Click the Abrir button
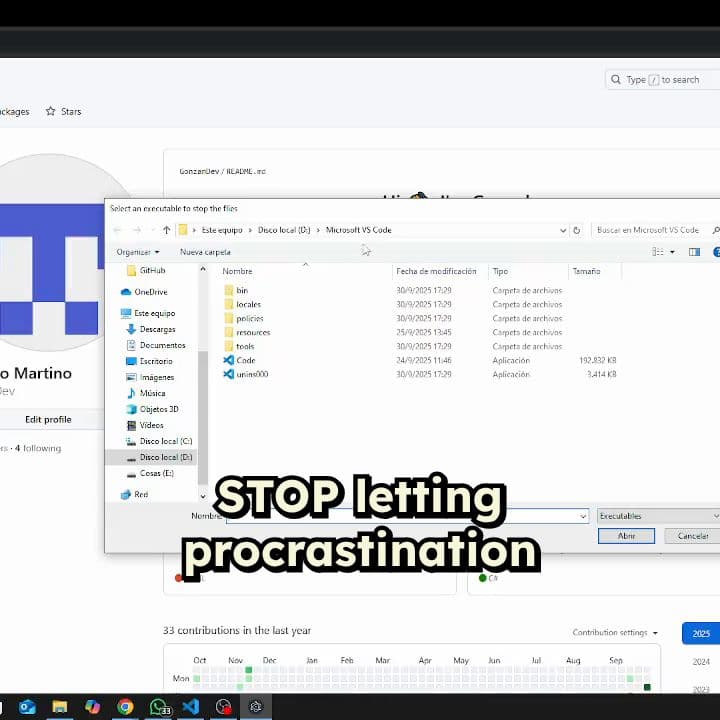Image resolution: width=720 pixels, height=720 pixels. coord(626,536)
